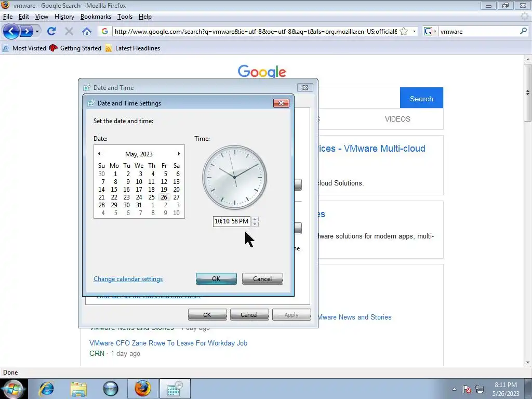The image size is (532, 399).
Task: Open the back/forward history dropdown arrow
Action: pos(37,32)
